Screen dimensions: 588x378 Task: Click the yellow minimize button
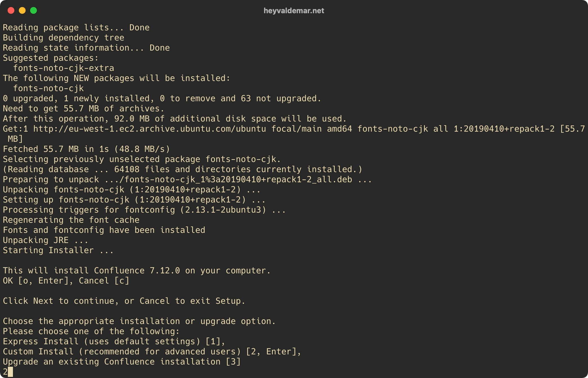click(x=22, y=10)
